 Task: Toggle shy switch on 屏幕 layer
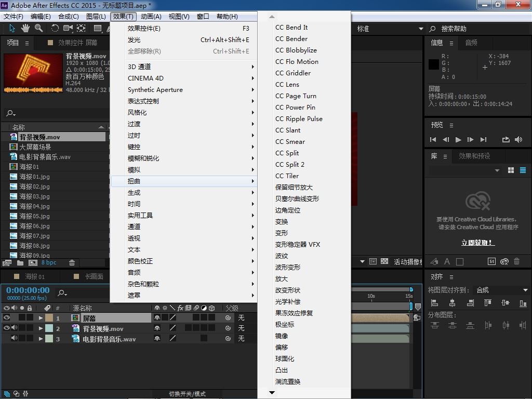[157, 318]
